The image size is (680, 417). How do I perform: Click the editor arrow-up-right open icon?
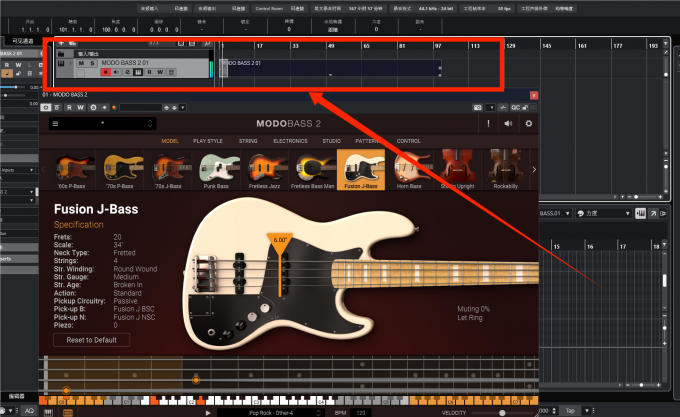click(653, 213)
